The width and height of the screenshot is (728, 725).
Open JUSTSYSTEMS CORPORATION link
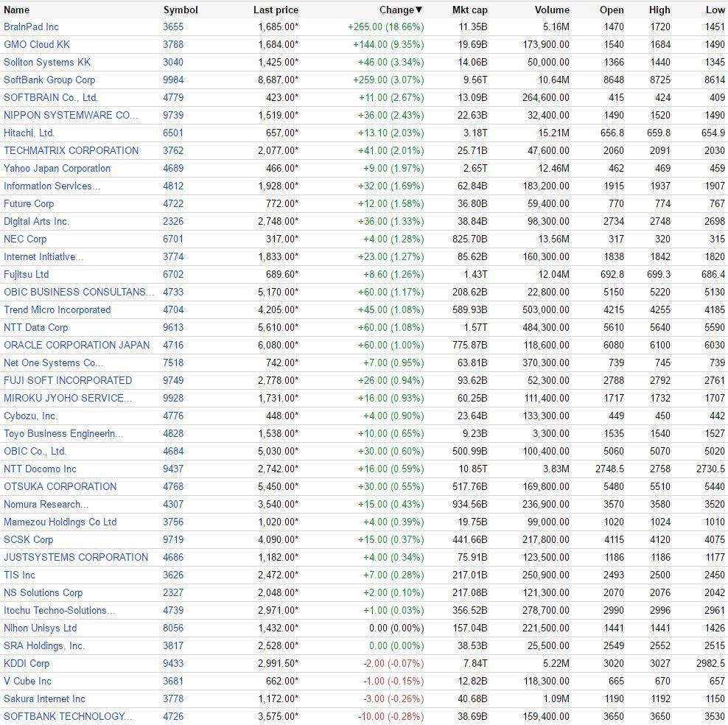pos(76,557)
